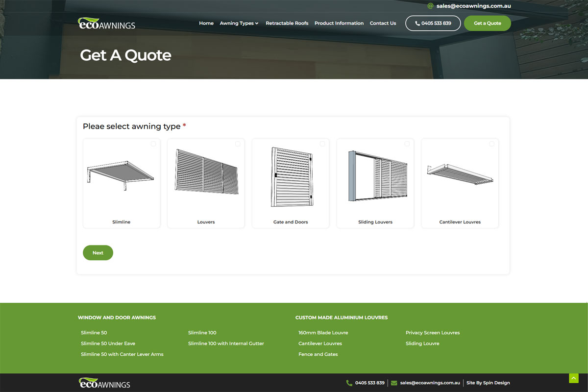Click the scroll-to-top arrow icon
This screenshot has width=588, height=392.
573,378
